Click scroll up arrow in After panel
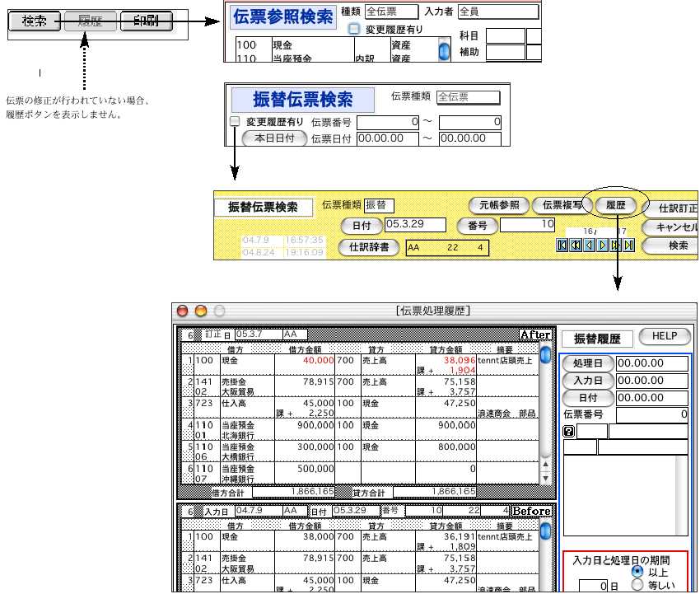This screenshot has height=594, width=700. tap(544, 465)
